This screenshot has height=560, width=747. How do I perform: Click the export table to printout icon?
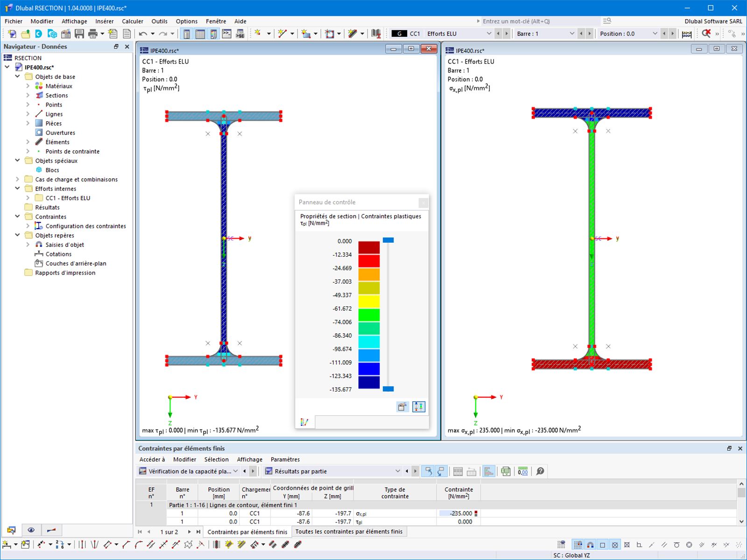click(x=506, y=471)
